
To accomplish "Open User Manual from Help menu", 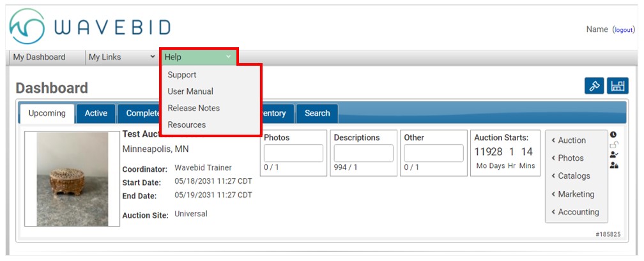I will [x=190, y=91].
